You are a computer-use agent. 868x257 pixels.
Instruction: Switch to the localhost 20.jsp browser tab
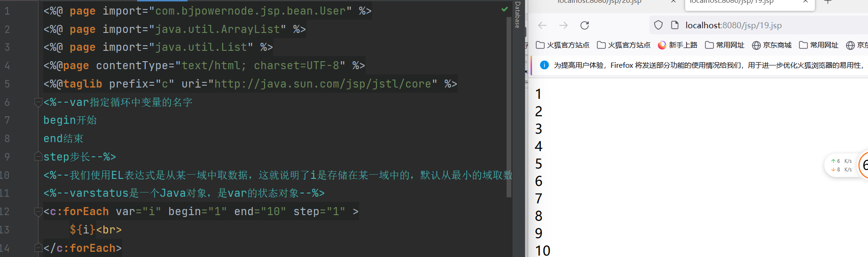pyautogui.click(x=599, y=2)
